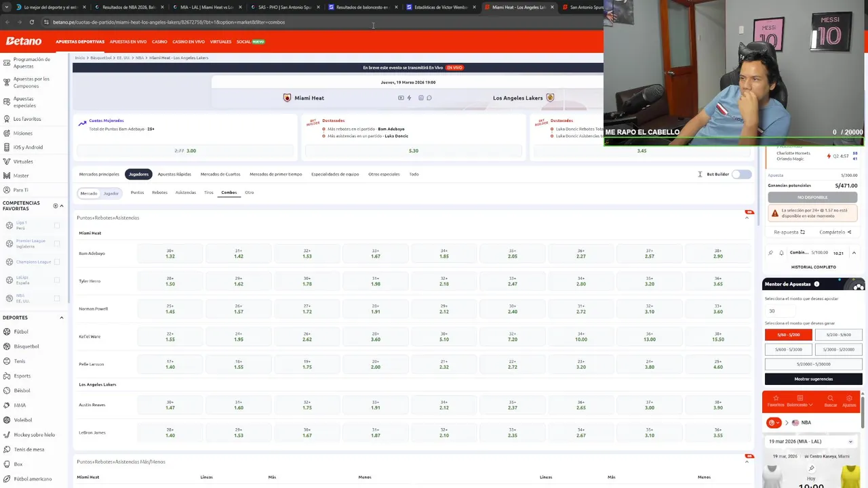
Task: Click the Betano logo
Action: pyautogui.click(x=24, y=41)
